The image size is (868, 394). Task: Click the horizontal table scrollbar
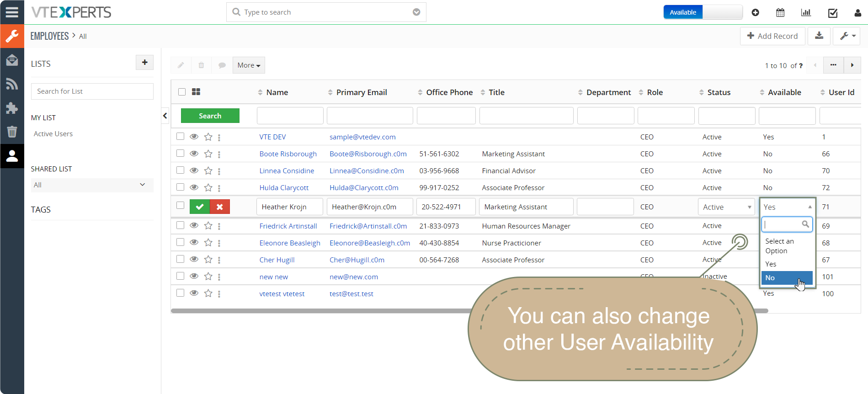(469, 311)
